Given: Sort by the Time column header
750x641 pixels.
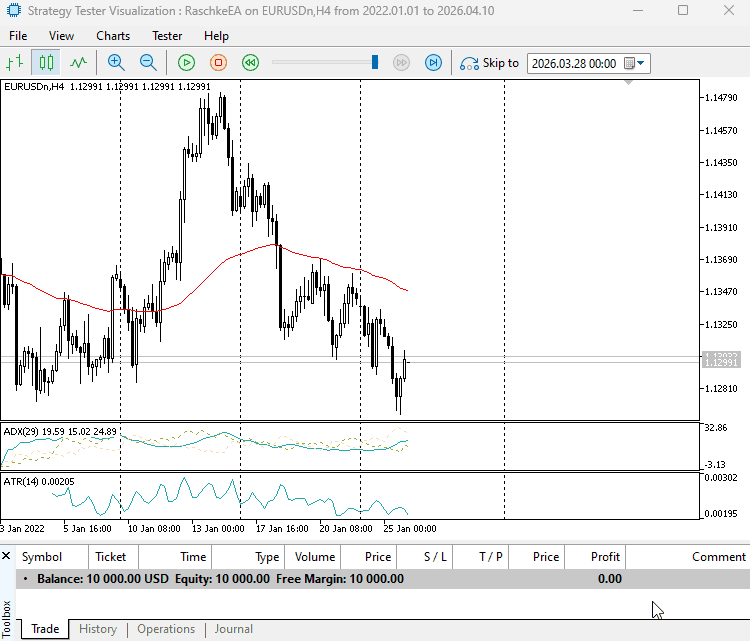Looking at the screenshot, I should (175, 557).
